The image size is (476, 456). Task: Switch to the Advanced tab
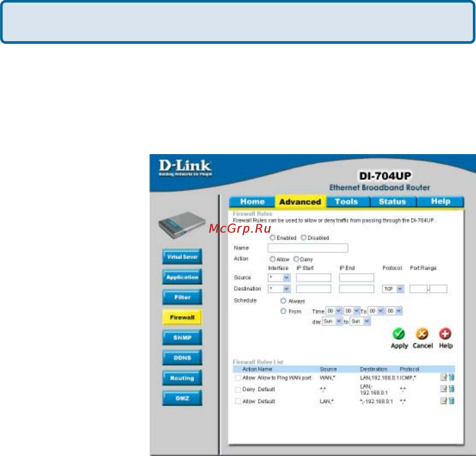click(300, 202)
